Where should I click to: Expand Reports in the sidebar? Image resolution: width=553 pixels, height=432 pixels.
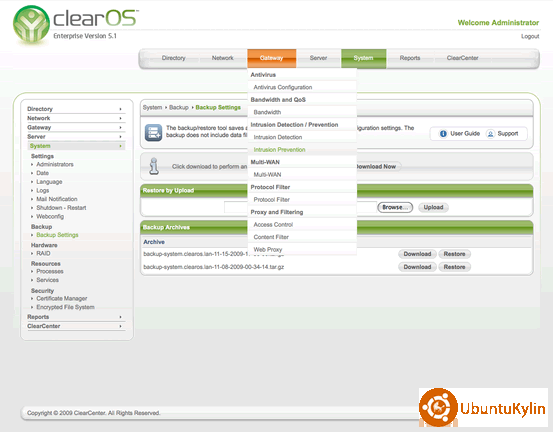[76, 317]
